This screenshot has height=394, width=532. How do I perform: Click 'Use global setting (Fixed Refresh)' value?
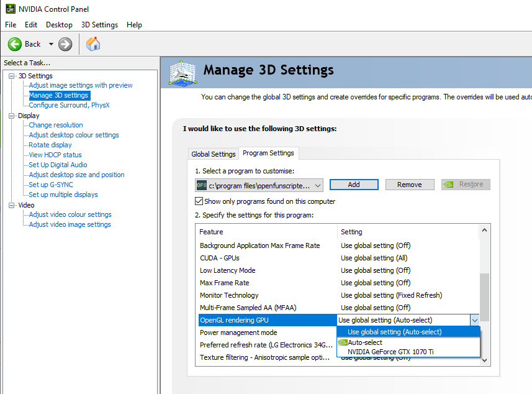pyautogui.click(x=392, y=296)
